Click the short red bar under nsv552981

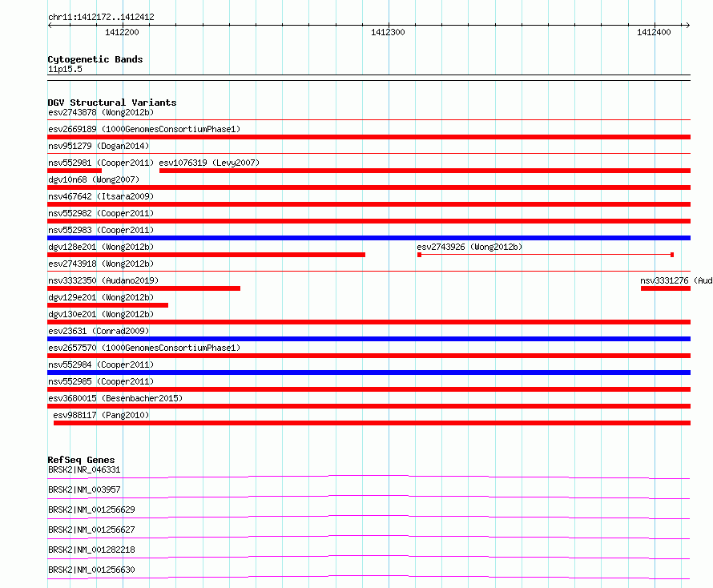(75, 171)
